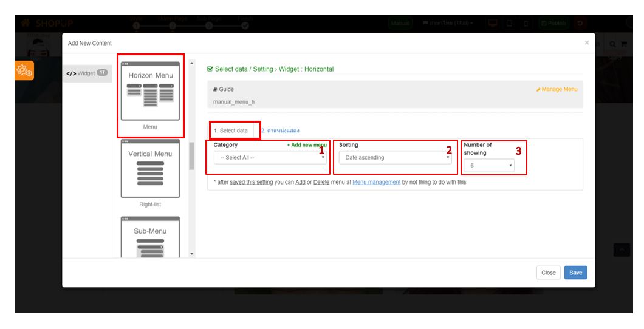Click the Publish button
The height and width of the screenshot is (329, 644).
[x=553, y=23]
